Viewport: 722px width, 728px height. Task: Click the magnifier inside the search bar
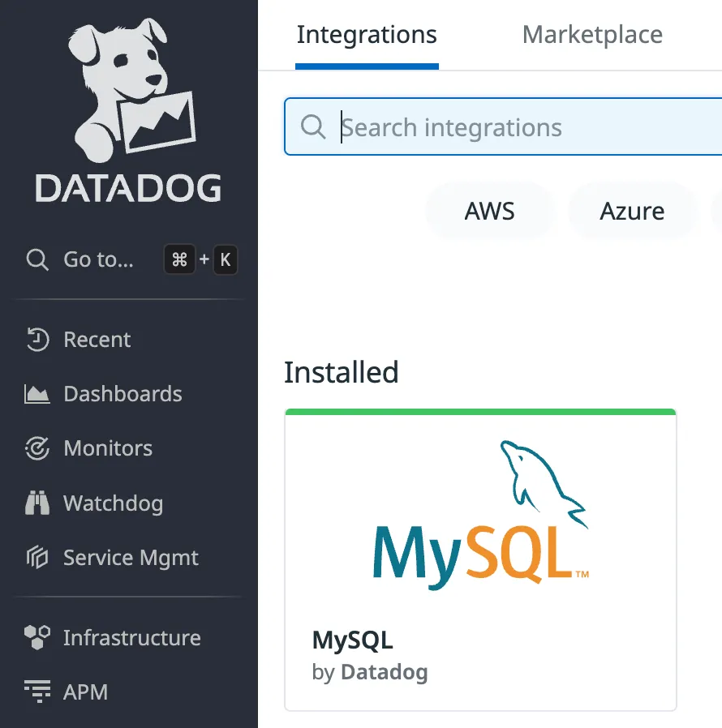coord(313,127)
